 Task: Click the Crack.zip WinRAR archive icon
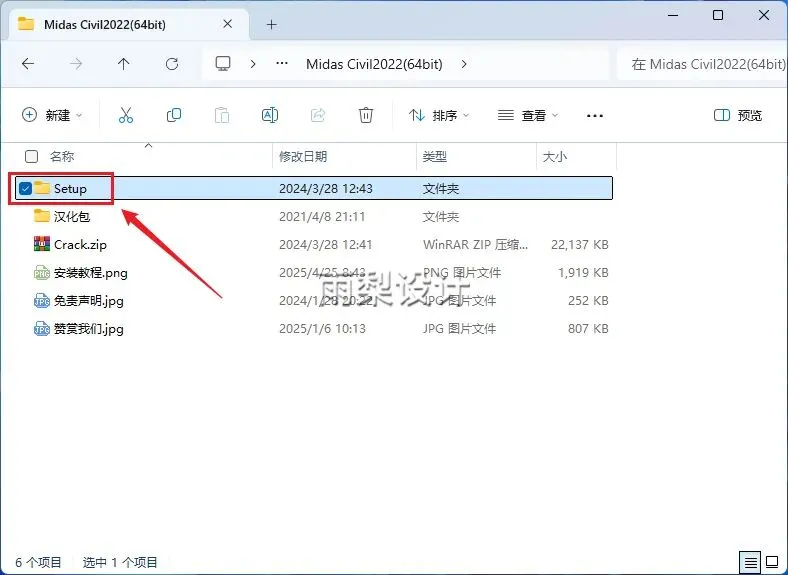[x=42, y=244]
